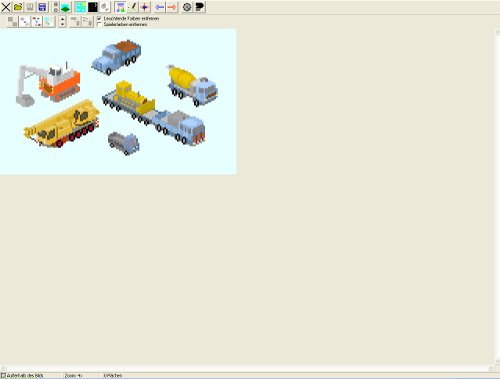The height and width of the screenshot is (379, 500).
Task: Increase value with the spinner up arrow
Action: coord(62,19)
